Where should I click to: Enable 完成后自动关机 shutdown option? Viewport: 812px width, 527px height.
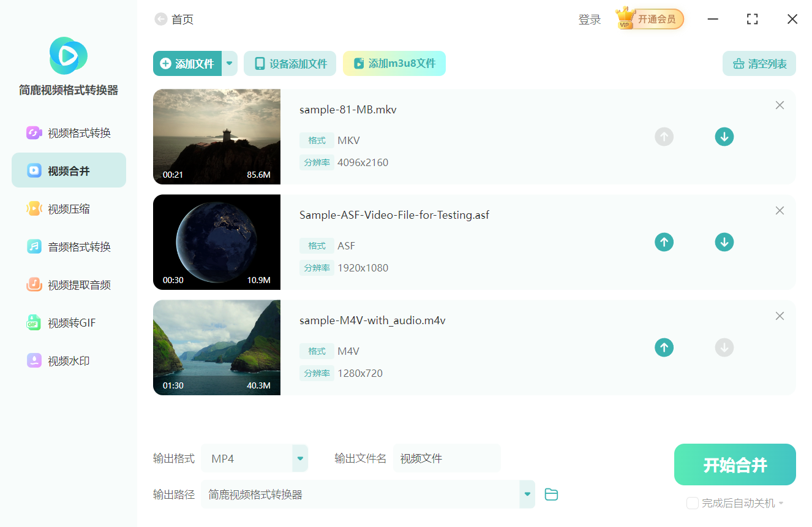pos(692,503)
